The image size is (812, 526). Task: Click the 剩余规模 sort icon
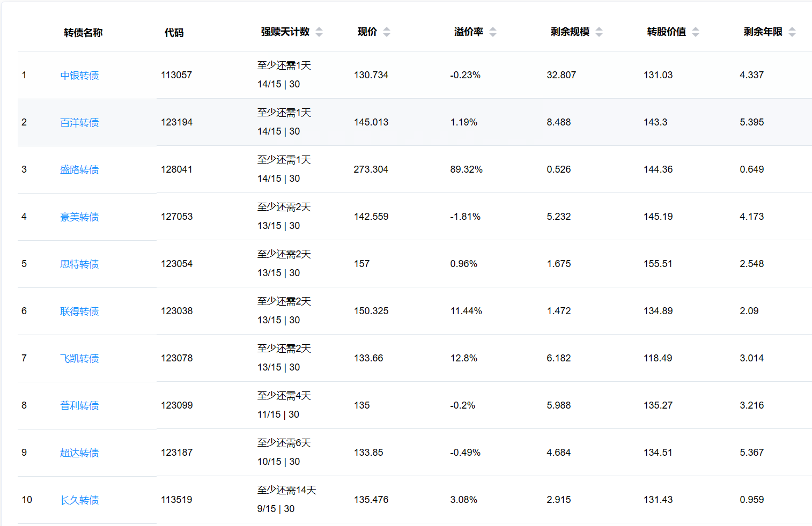click(x=599, y=32)
